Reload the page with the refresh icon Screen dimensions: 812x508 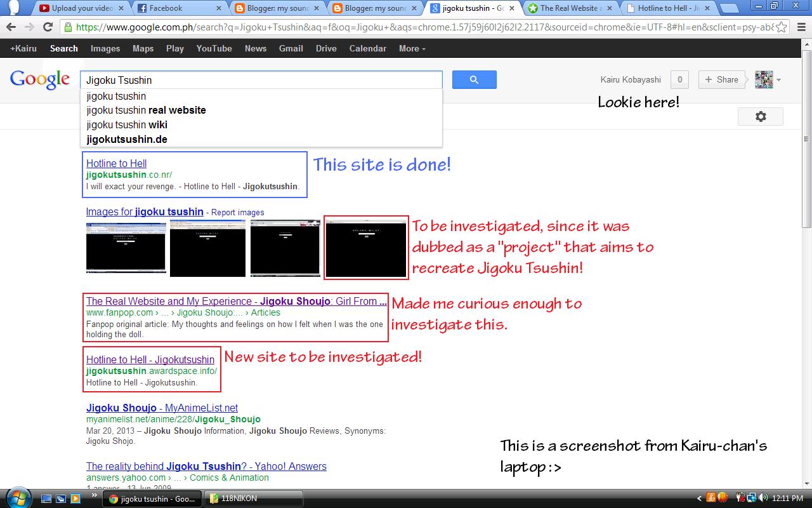(x=48, y=27)
